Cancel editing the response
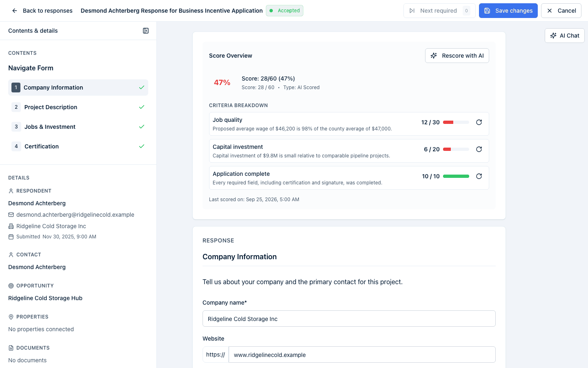Viewport: 588px width, 368px height. (x=561, y=11)
